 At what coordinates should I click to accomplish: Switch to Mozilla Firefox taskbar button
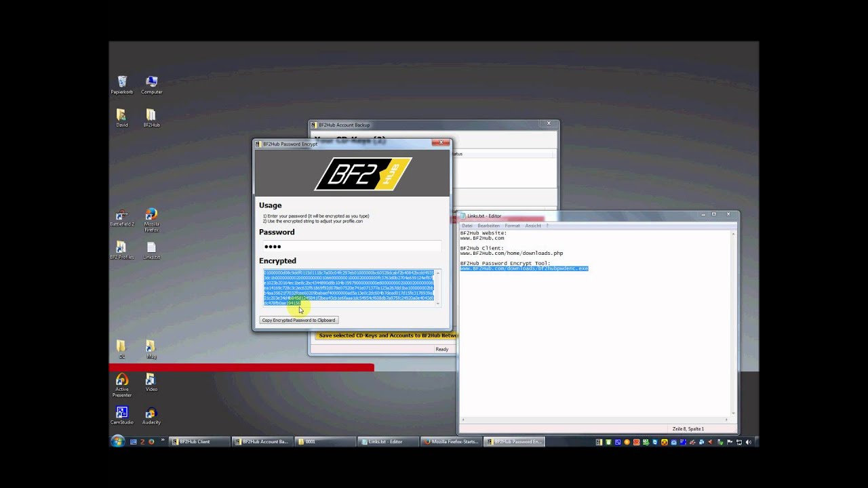click(450, 441)
